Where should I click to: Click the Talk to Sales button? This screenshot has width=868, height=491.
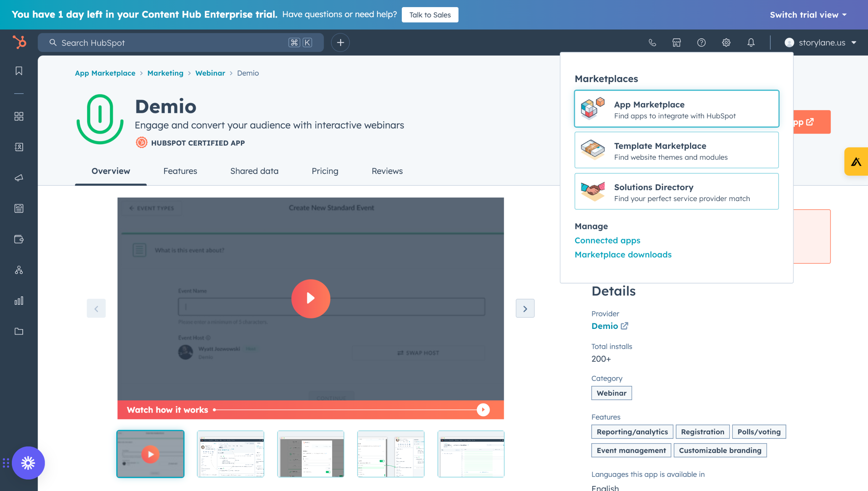[x=430, y=15]
